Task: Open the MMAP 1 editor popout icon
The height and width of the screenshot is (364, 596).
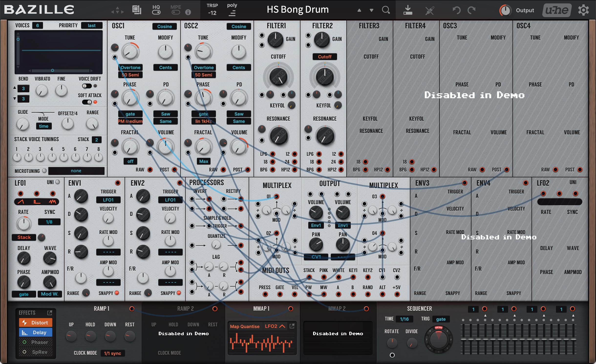Action: coord(292,326)
